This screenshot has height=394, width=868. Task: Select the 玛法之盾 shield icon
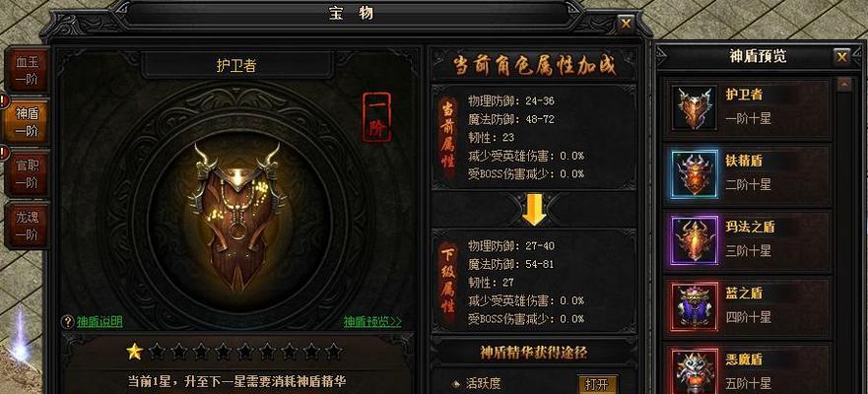coord(695,240)
